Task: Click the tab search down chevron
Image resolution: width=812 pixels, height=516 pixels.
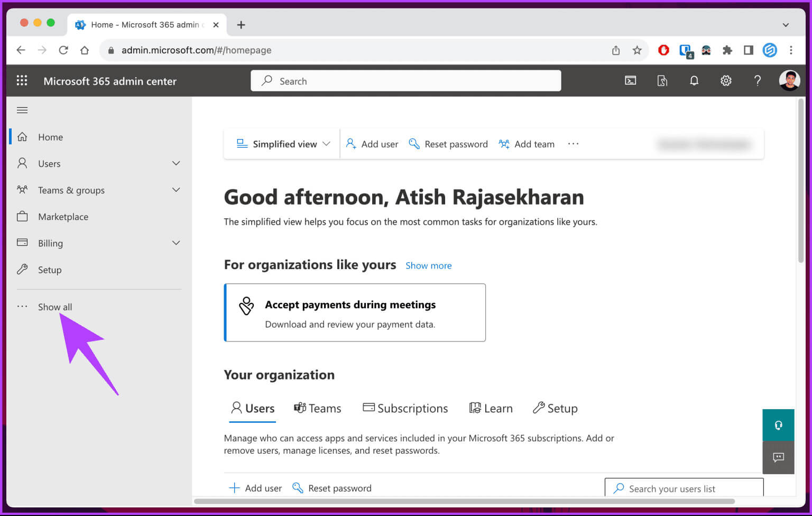Action: 786,25
